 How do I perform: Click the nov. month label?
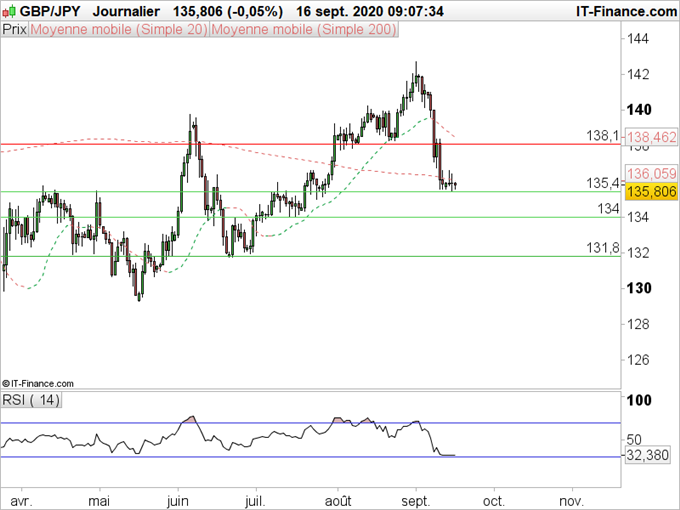(572, 501)
